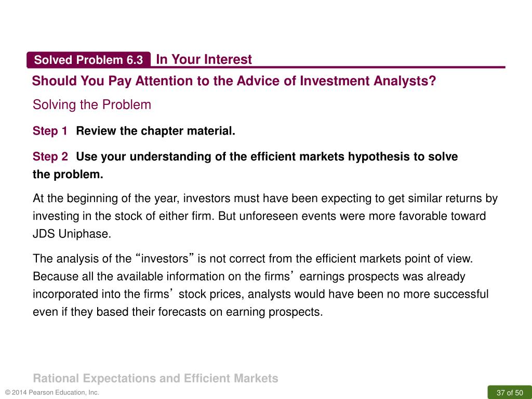Click the quoted word 'investors'
Screen dimensions: 532x399
pos(165,259)
